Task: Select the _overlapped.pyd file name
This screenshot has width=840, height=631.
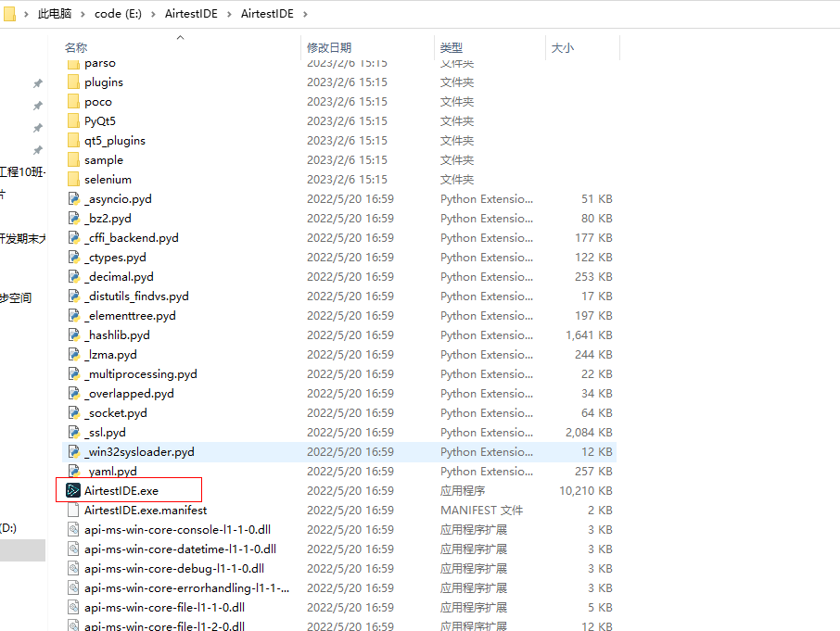Action: coord(129,394)
